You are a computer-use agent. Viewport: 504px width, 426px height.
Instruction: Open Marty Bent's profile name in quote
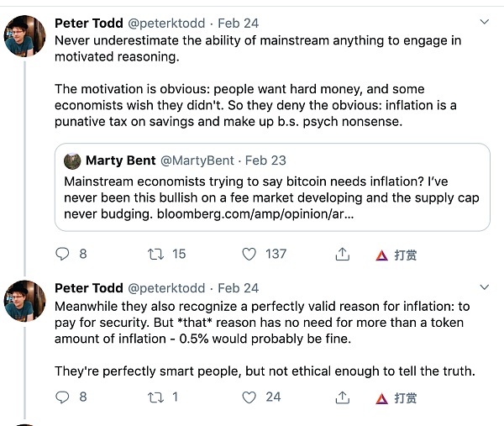coord(121,160)
